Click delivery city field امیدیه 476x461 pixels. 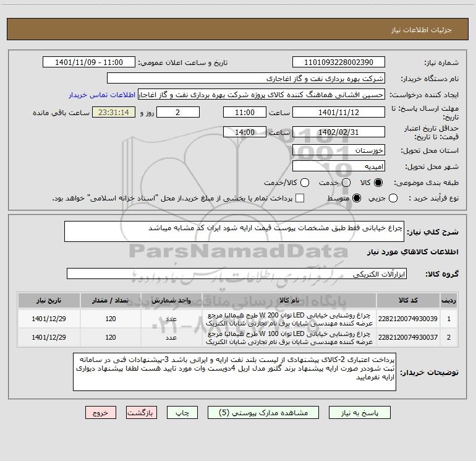tap(339, 166)
